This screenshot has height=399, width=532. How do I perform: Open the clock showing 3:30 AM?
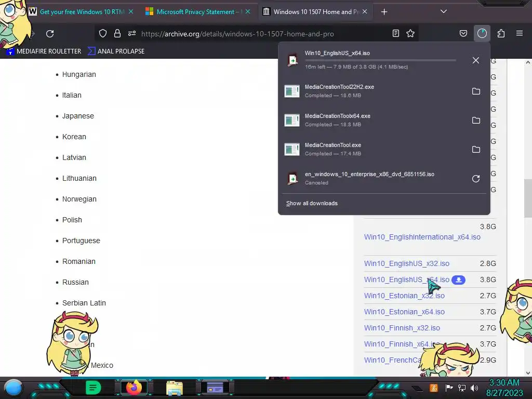504,388
